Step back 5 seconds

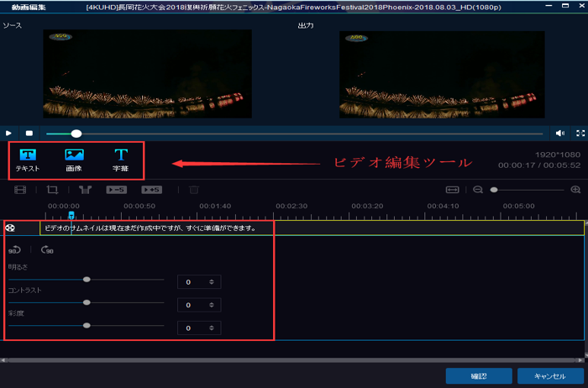[116, 190]
